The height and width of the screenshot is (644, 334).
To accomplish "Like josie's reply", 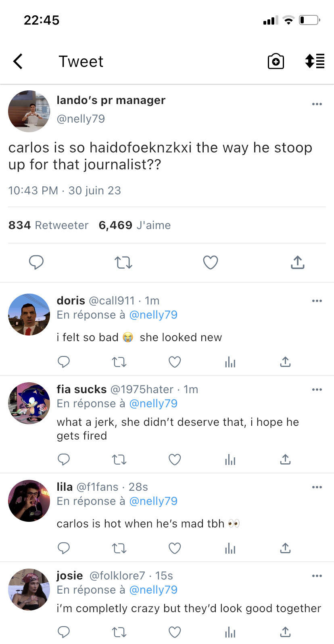I will click(175, 632).
